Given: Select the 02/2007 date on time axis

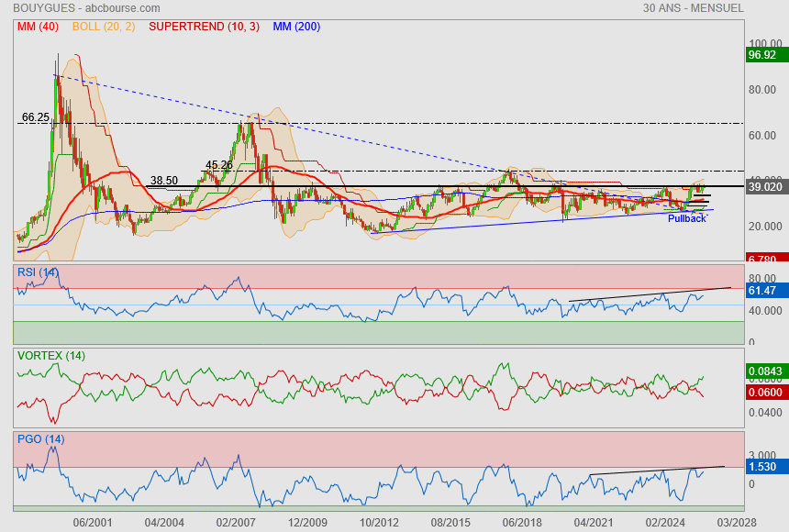Looking at the screenshot, I should coord(236,522).
